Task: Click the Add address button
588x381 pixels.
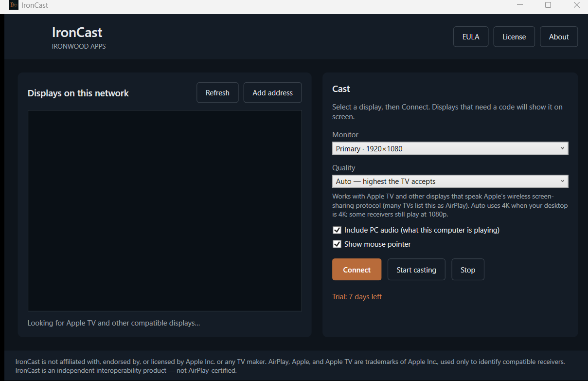Action: pyautogui.click(x=272, y=92)
